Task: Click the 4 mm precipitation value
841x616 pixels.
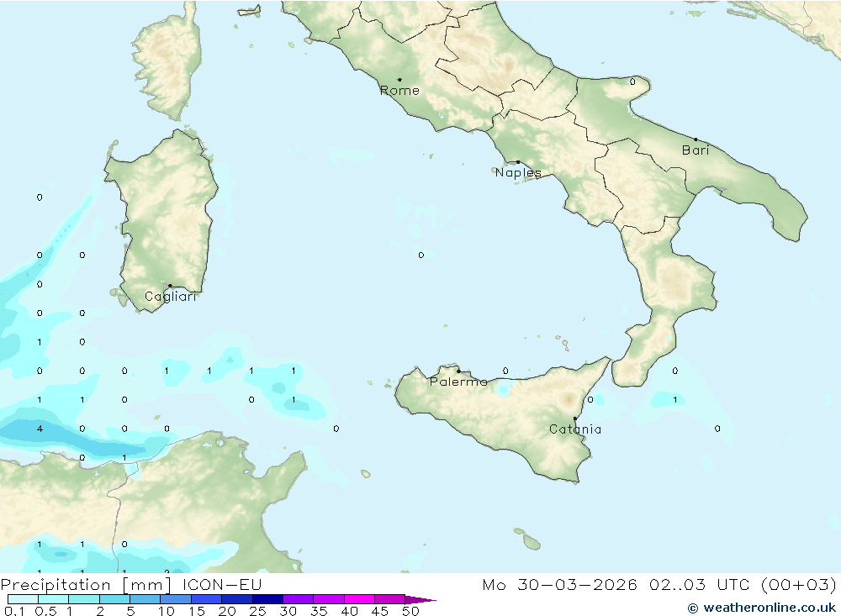Action: pos(40,429)
